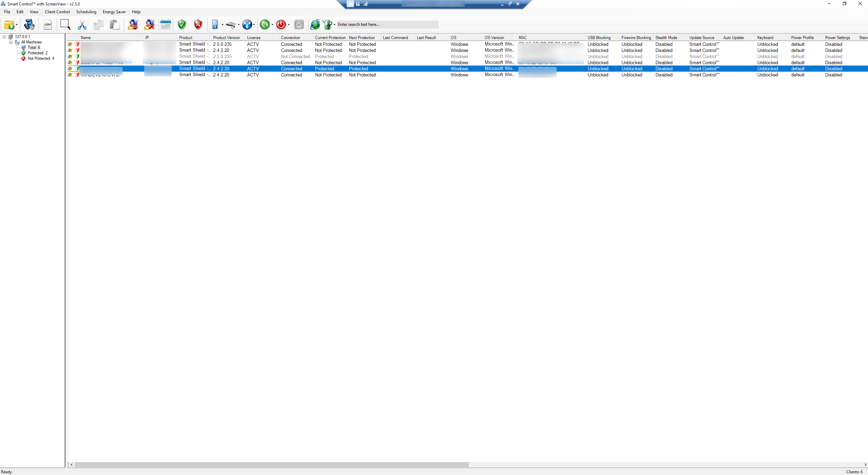
Task: Collapse the 127.0.0.1 tree node
Action: (x=4, y=37)
